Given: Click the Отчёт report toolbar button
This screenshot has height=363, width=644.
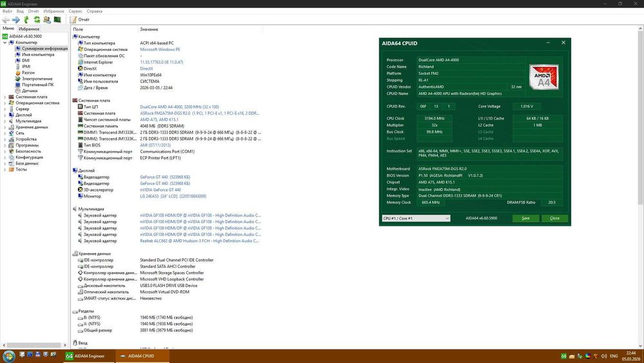Looking at the screenshot, I should click(80, 20).
